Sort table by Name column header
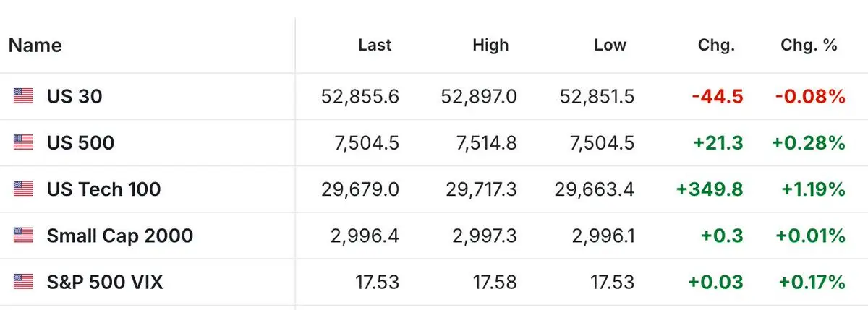 tap(35, 46)
